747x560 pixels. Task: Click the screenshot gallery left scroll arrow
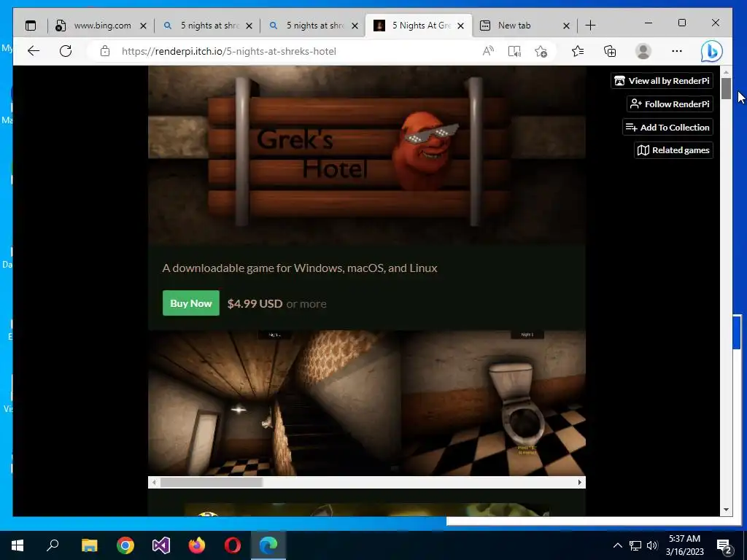[153, 483]
